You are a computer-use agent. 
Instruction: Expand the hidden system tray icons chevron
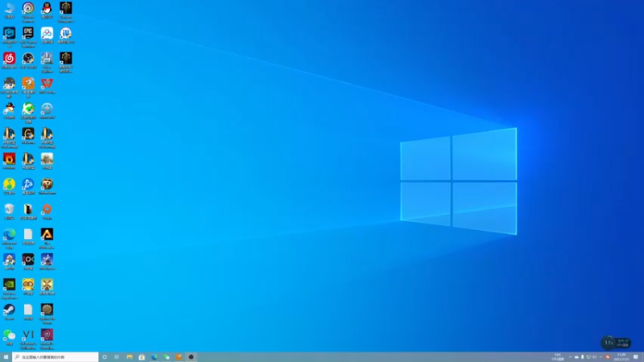[x=570, y=357]
